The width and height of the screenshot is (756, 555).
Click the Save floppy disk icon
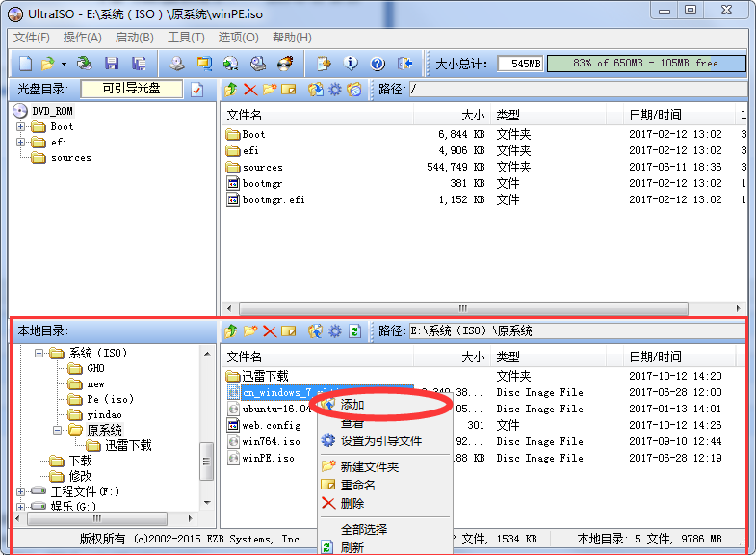click(112, 64)
